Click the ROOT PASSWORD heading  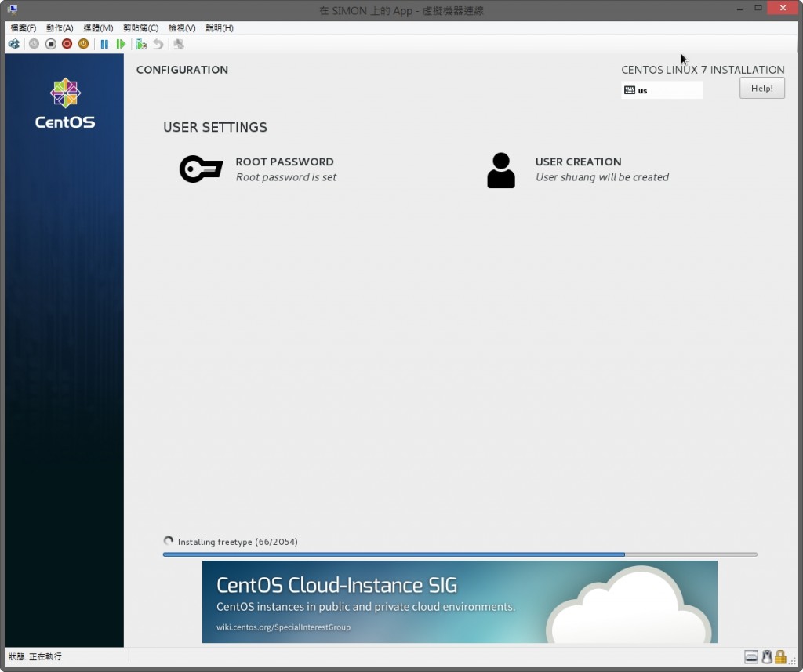pyautogui.click(x=284, y=162)
